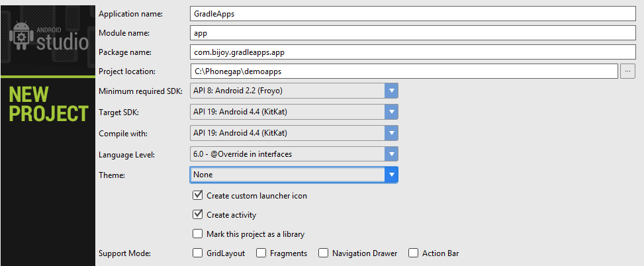
Task: Expand the Target SDK dropdown
Action: [391, 112]
